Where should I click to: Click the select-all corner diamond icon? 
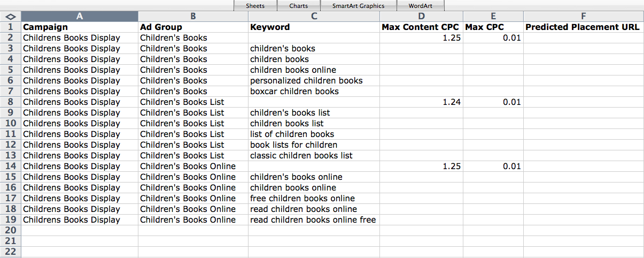tap(10, 16)
